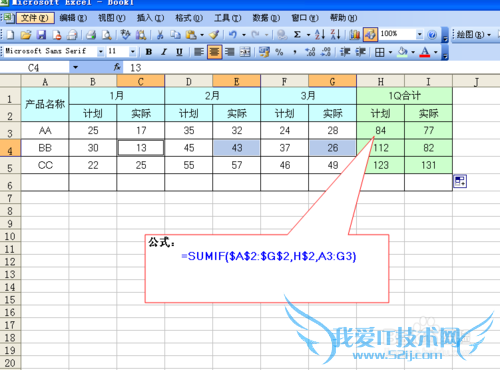This screenshot has height=370, width=500.
Task: Apply Currency style icon
Action: (x=264, y=52)
